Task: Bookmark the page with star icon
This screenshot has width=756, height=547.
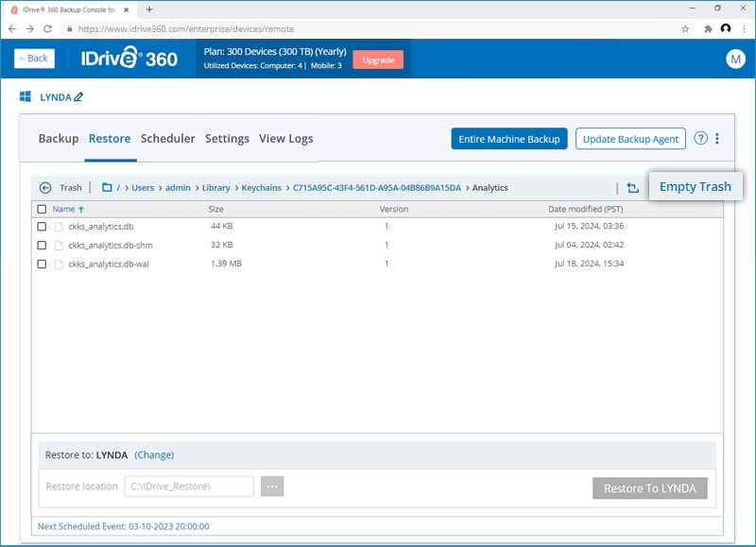Action: (x=685, y=29)
